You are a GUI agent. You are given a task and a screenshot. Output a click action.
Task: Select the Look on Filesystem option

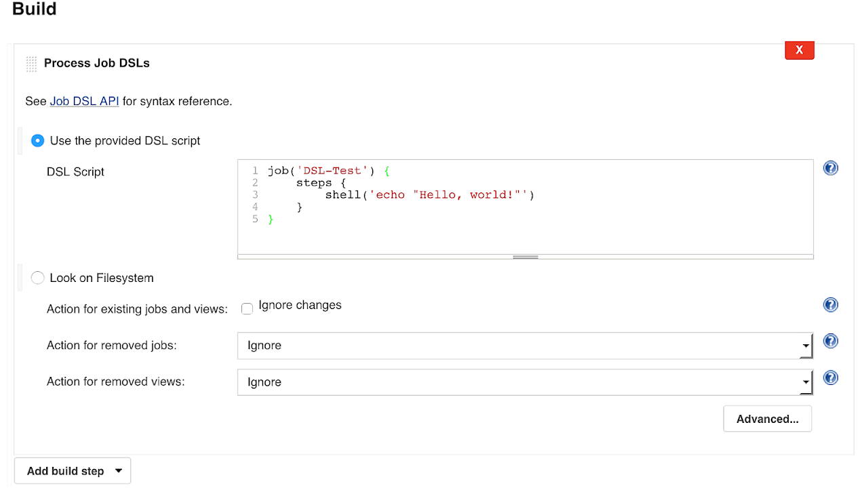pos(38,278)
